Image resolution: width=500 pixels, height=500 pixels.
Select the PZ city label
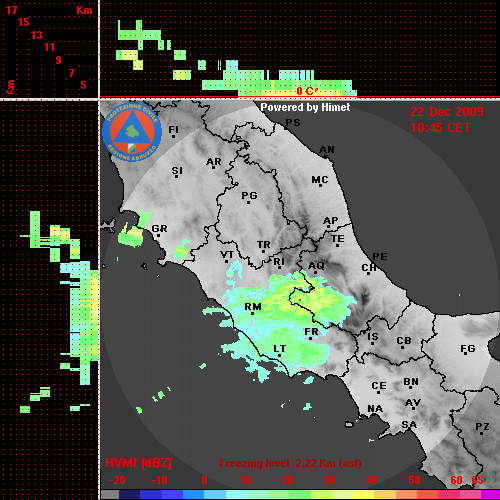click(482, 427)
